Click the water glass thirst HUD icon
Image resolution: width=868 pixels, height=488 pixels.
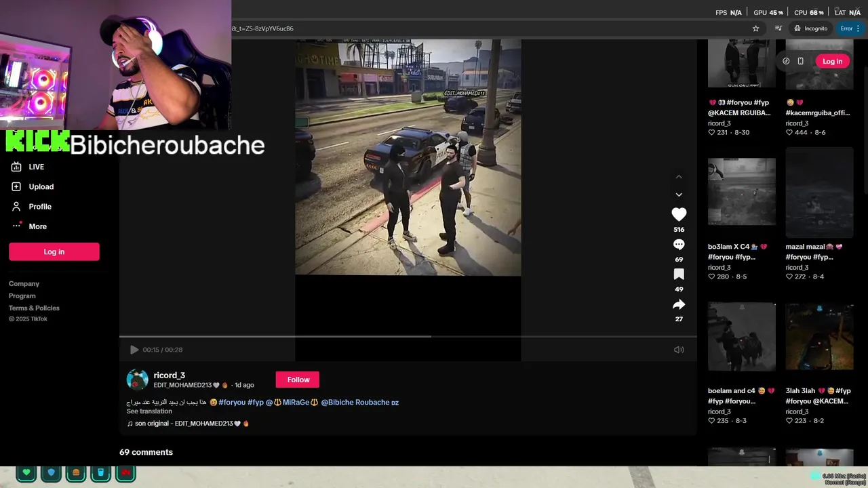click(x=101, y=472)
